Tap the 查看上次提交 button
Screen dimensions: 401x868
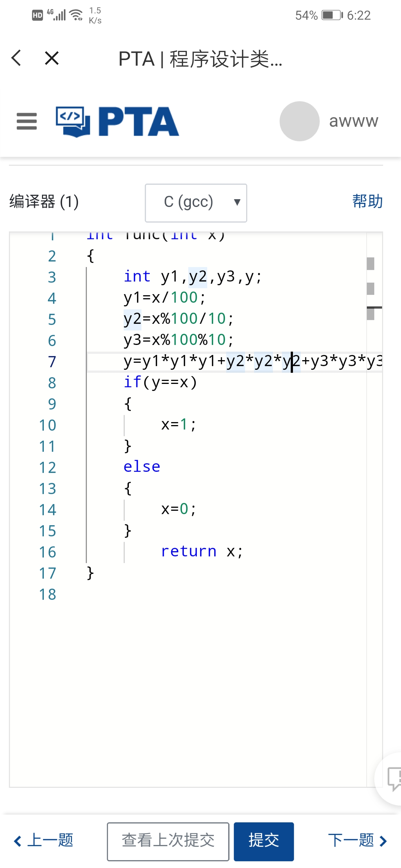(x=168, y=841)
